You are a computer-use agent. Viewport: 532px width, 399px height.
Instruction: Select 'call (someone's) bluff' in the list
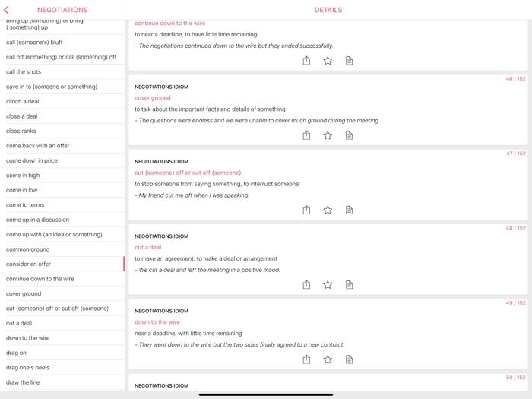pyautogui.click(x=62, y=42)
